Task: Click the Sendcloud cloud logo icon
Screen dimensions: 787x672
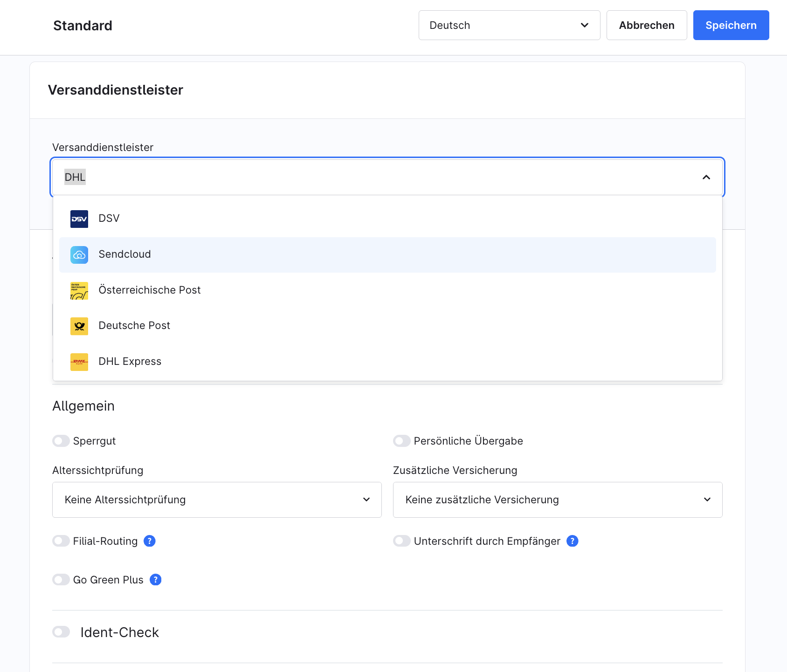Action: (79, 255)
